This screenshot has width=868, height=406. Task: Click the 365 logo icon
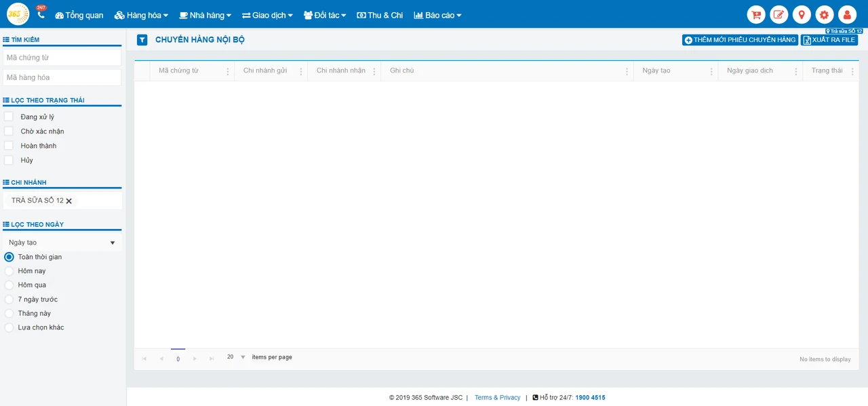pyautogui.click(x=18, y=14)
